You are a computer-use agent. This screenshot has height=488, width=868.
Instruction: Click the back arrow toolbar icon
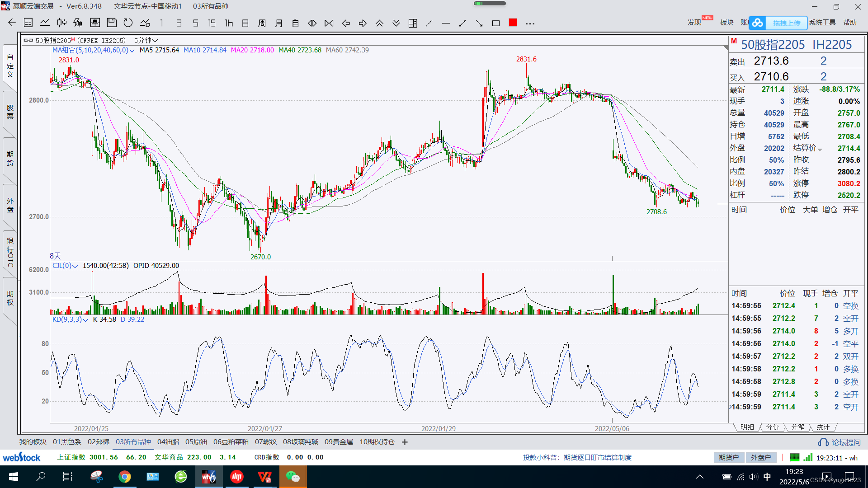click(x=12, y=23)
